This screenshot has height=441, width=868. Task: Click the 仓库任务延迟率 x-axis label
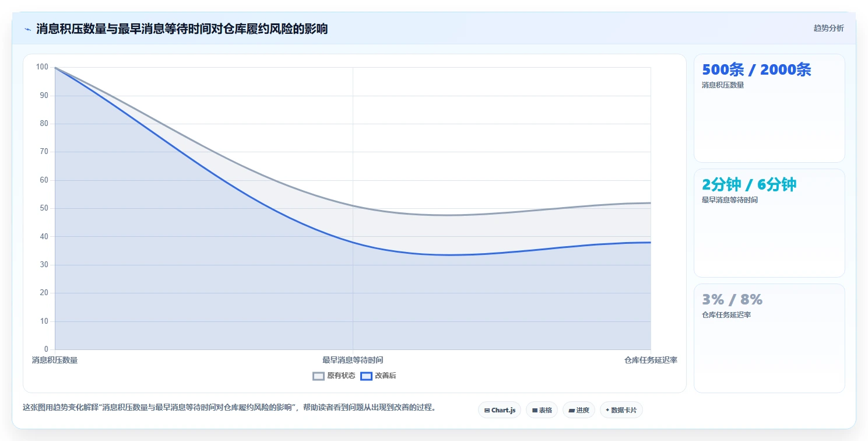click(x=651, y=360)
